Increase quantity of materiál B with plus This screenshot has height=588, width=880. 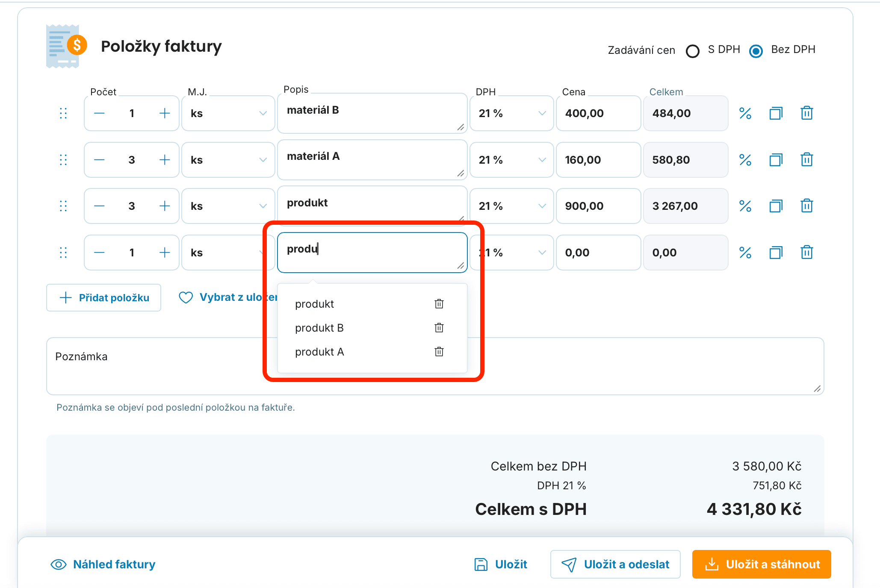coord(165,113)
